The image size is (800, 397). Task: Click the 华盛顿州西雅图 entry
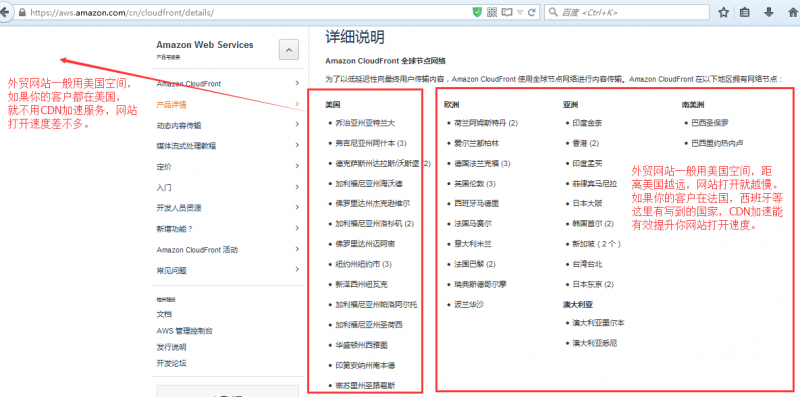[x=361, y=345]
